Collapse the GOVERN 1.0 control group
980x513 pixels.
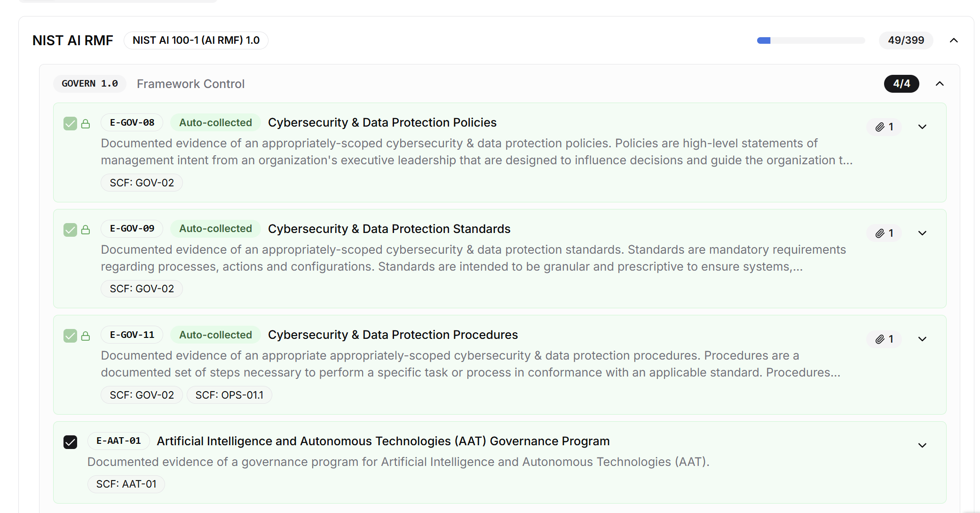(x=940, y=84)
